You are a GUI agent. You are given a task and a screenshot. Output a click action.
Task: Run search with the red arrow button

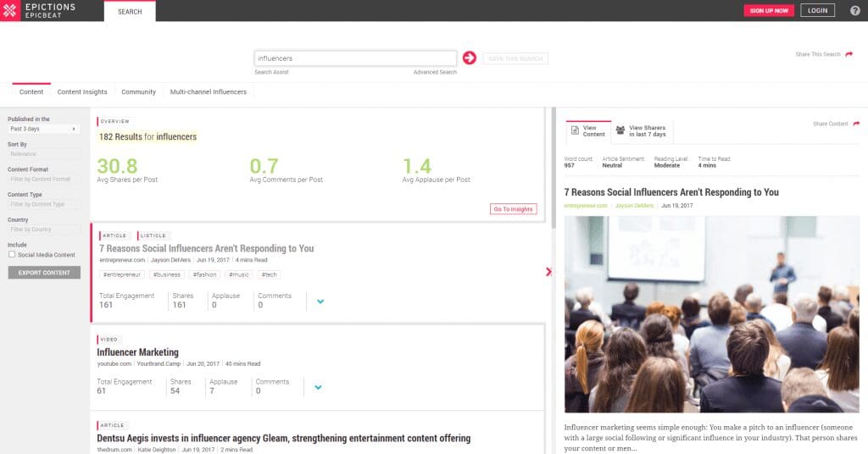pyautogui.click(x=470, y=58)
